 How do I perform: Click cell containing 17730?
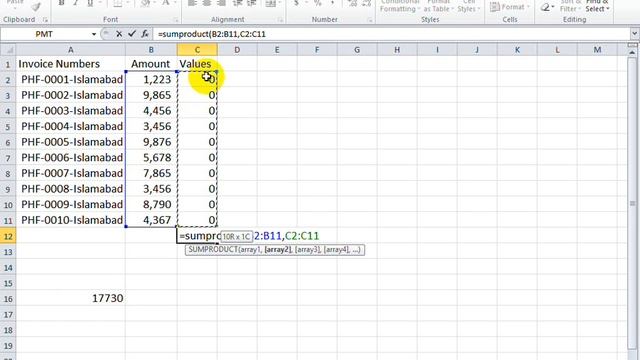[71, 298]
